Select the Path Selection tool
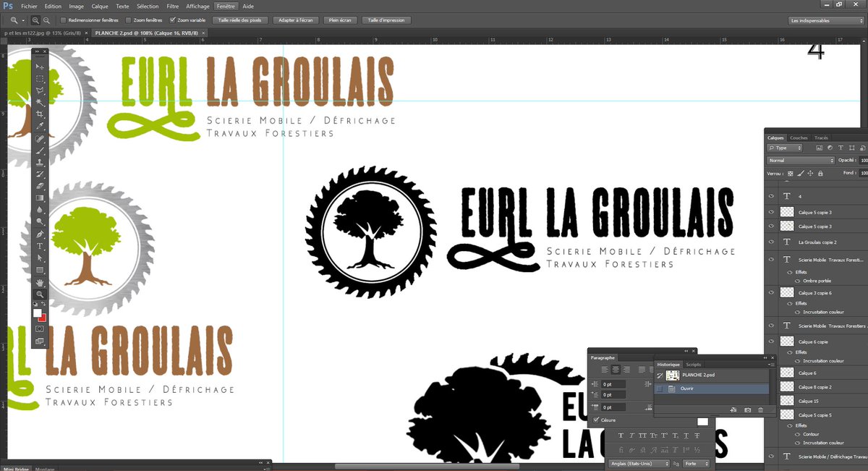868x471 pixels. tap(40, 258)
